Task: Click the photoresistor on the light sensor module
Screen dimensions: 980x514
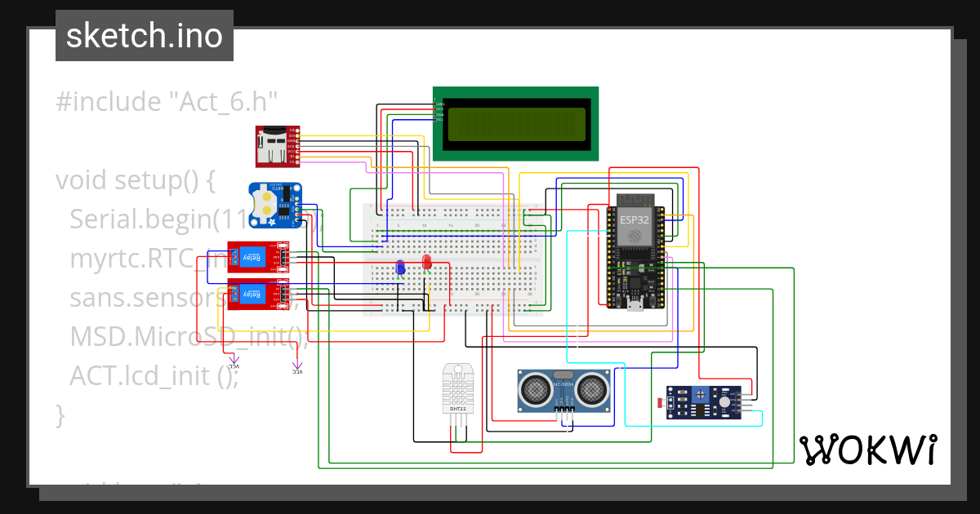Action: [x=660, y=402]
